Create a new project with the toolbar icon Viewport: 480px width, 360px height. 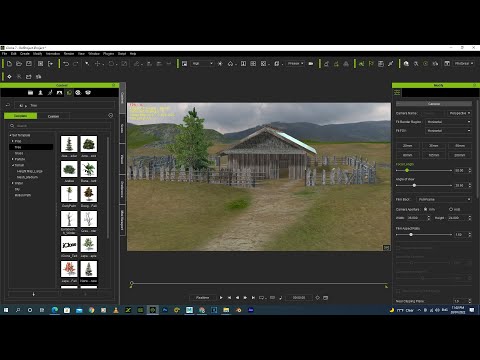tap(9, 64)
